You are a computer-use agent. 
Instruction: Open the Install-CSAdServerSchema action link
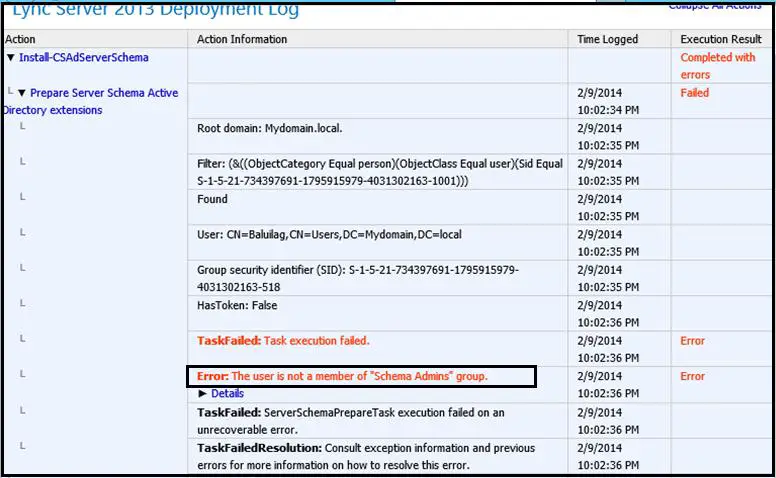[x=84, y=57]
